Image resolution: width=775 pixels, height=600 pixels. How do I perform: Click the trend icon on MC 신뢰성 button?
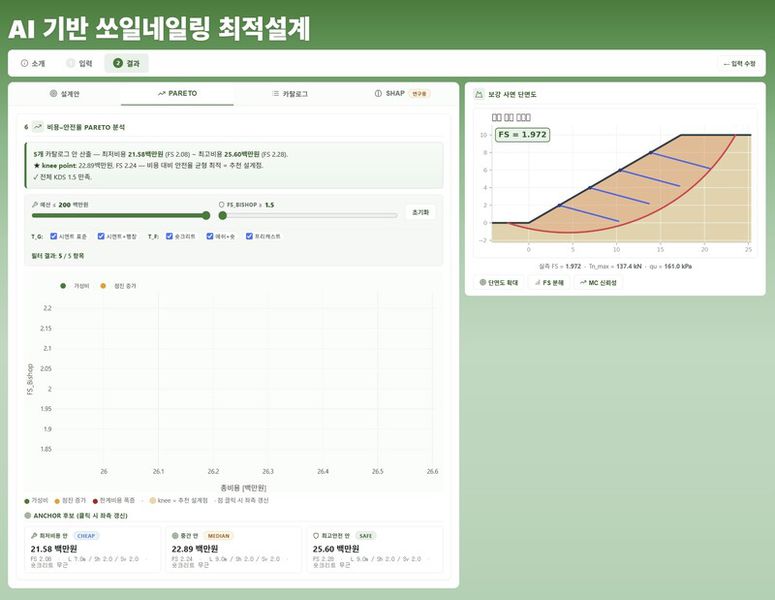(x=583, y=283)
